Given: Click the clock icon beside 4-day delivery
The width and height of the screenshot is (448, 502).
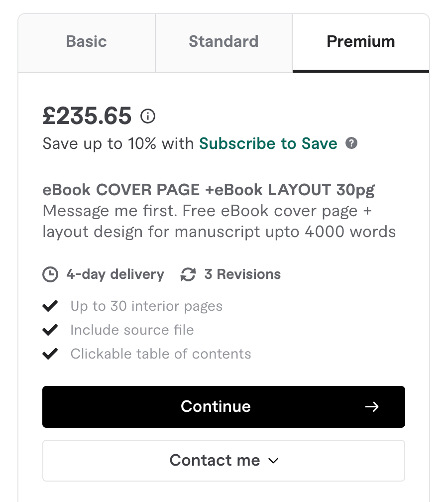Looking at the screenshot, I should [50, 274].
